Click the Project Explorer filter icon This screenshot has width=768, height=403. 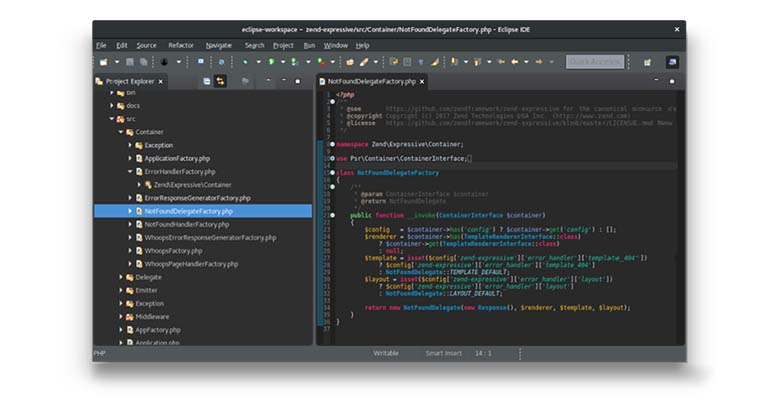tap(245, 81)
